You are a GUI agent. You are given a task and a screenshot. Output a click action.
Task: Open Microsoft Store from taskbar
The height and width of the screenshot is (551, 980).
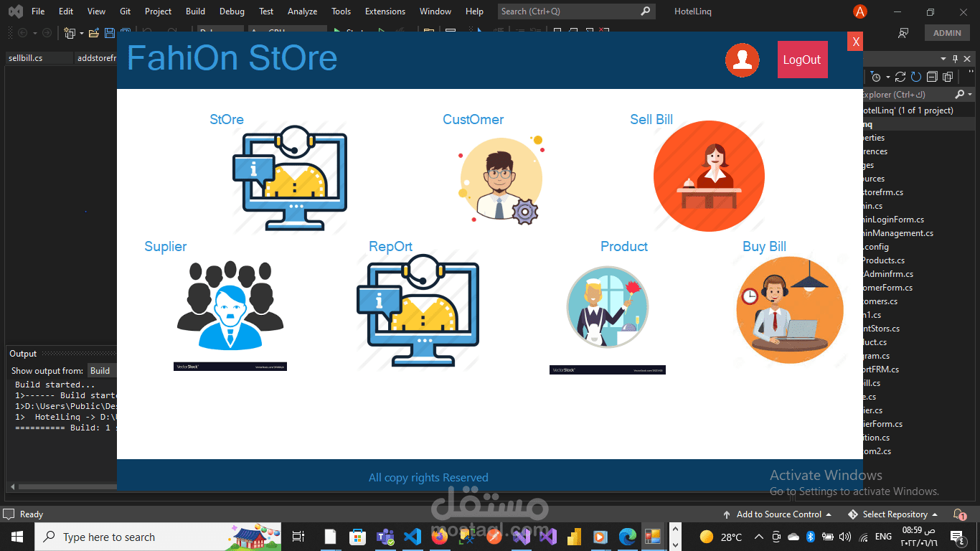coord(357,537)
